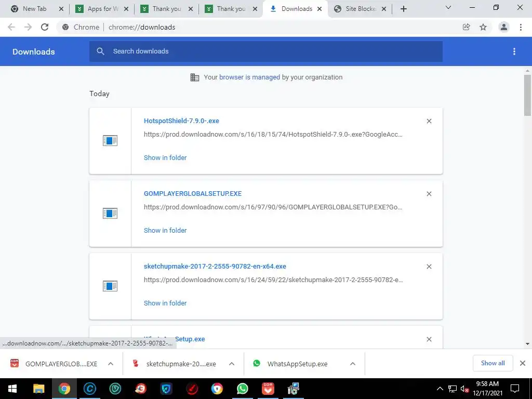Share this page icon in address bar

pyautogui.click(x=466, y=27)
